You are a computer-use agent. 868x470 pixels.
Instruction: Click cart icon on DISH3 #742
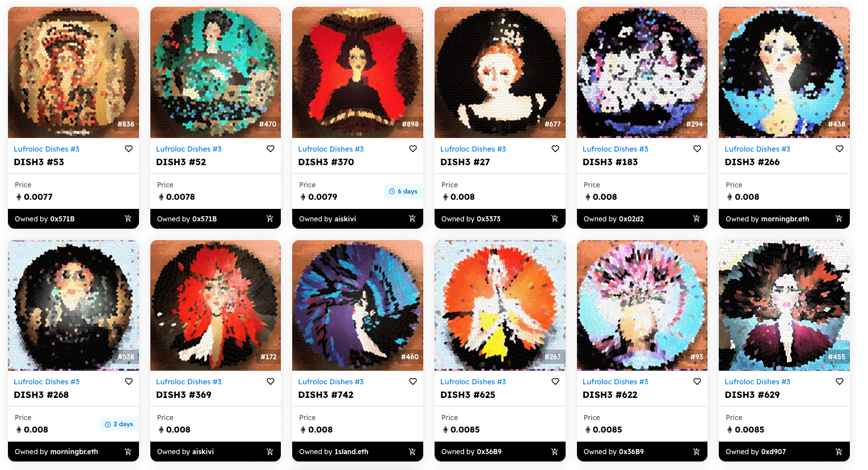click(412, 452)
